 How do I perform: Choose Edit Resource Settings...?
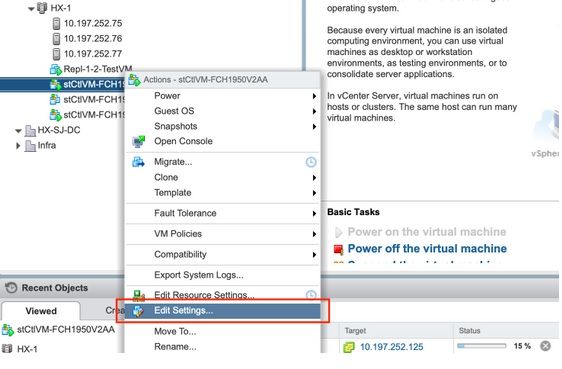(223, 295)
